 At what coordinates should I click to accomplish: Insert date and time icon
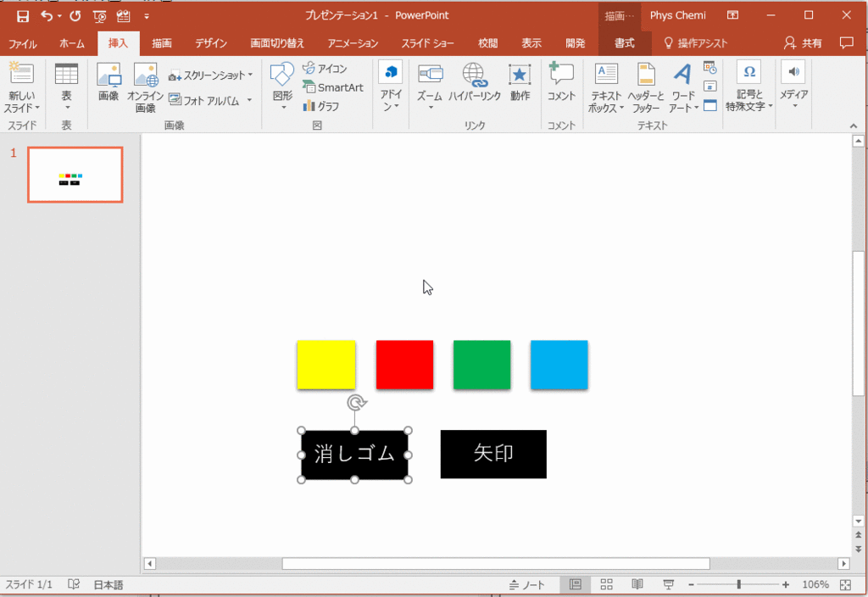click(x=710, y=68)
